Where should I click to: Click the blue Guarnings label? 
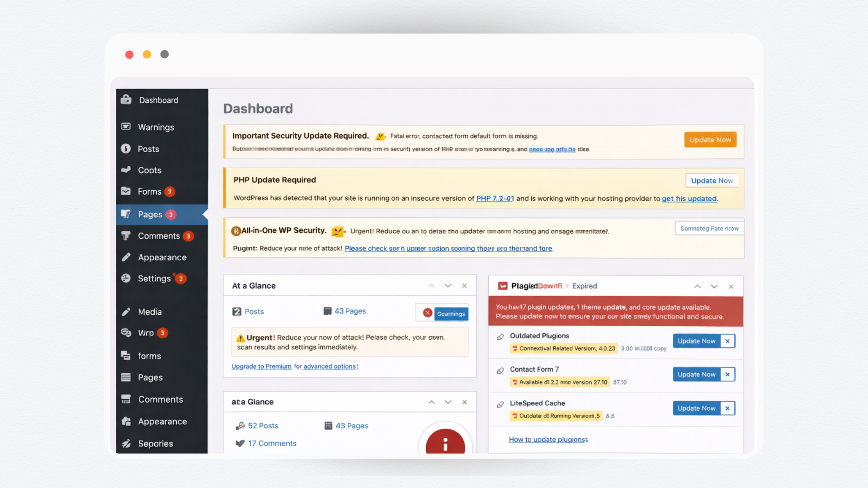pos(451,314)
